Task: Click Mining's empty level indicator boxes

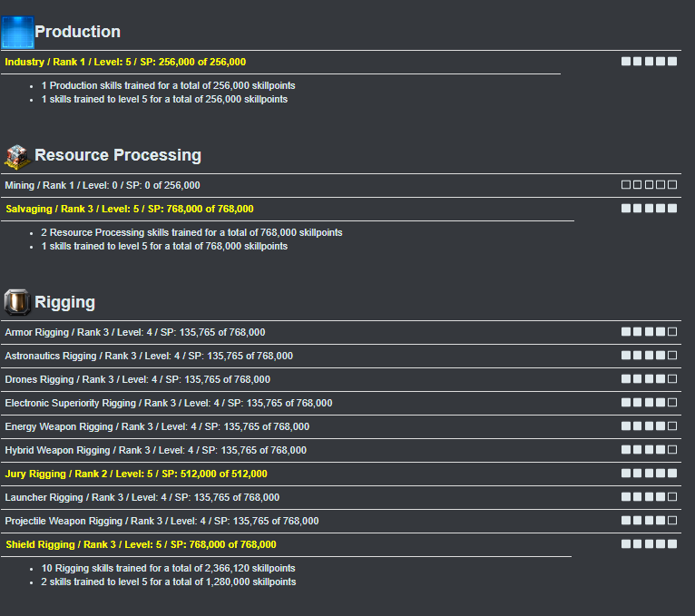Action: point(649,185)
